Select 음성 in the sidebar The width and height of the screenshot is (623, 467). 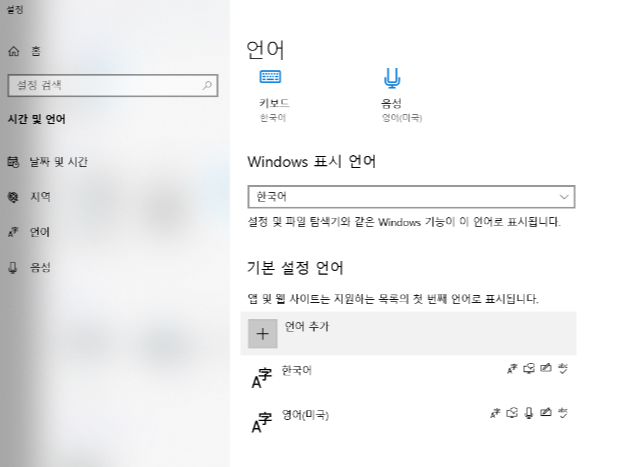[x=29, y=267]
